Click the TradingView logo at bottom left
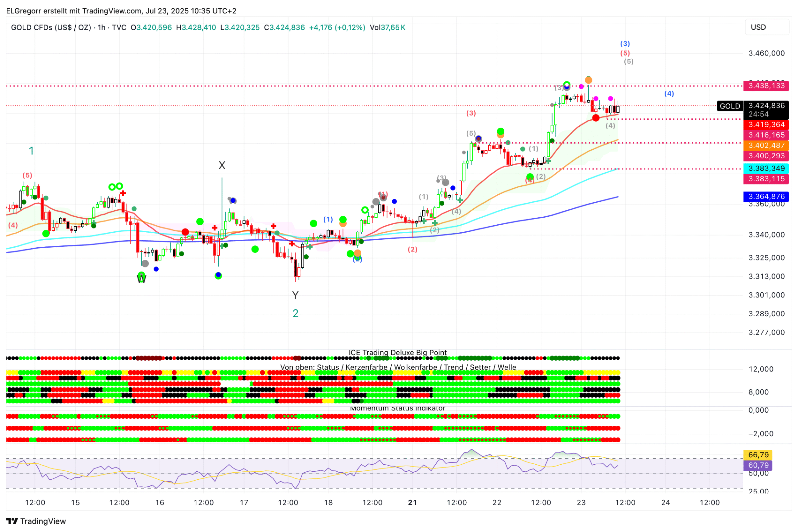The image size is (798, 532). (x=36, y=521)
